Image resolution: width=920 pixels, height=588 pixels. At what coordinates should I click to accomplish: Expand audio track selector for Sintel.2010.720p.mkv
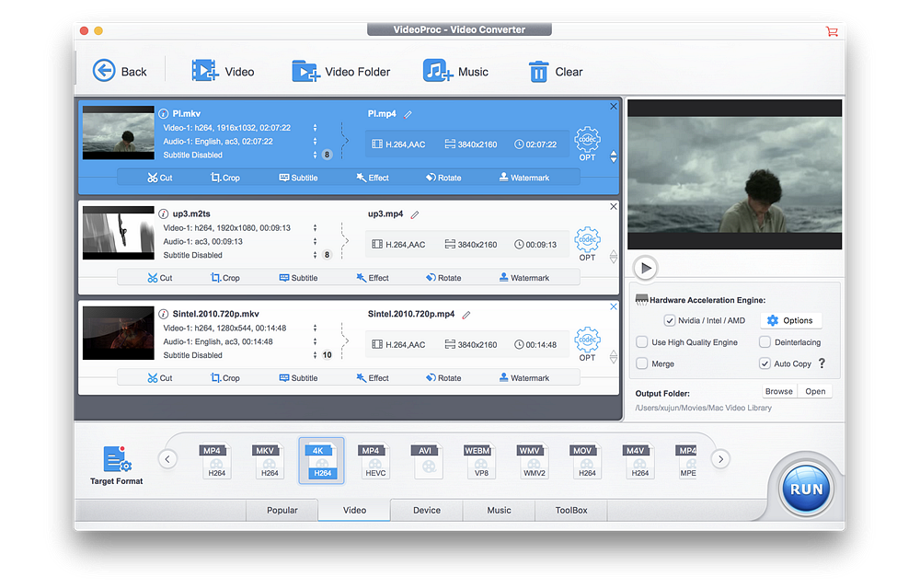[315, 341]
